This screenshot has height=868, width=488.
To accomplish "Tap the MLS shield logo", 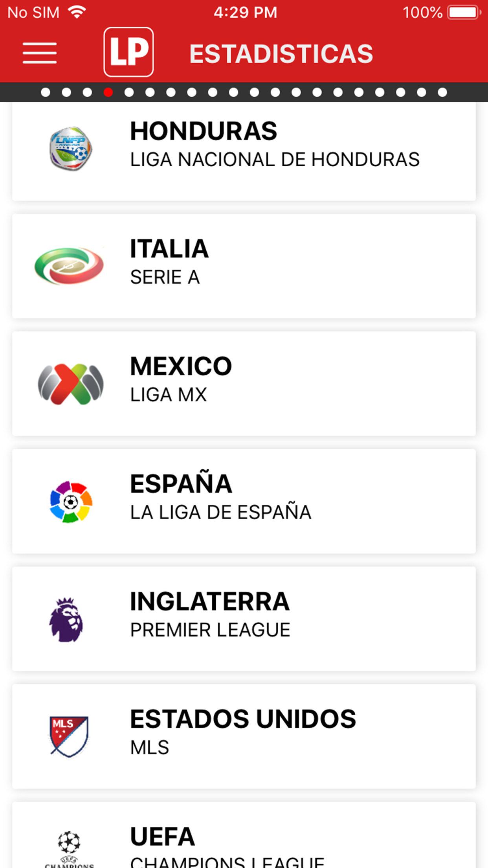I will pos(69,736).
